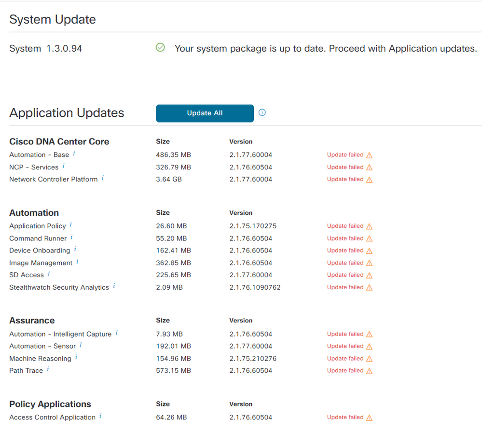482x448 pixels.
Task: Open Update failed status for Device Onboarding
Action: [345, 250]
